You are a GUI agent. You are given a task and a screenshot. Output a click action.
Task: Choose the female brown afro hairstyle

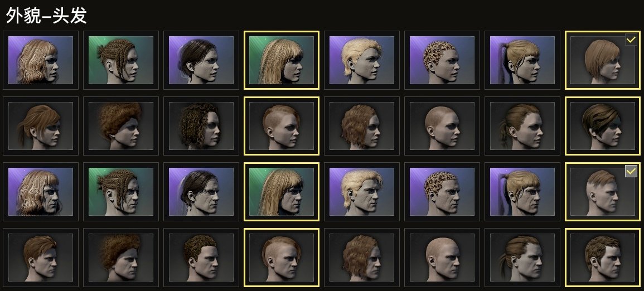point(121,125)
